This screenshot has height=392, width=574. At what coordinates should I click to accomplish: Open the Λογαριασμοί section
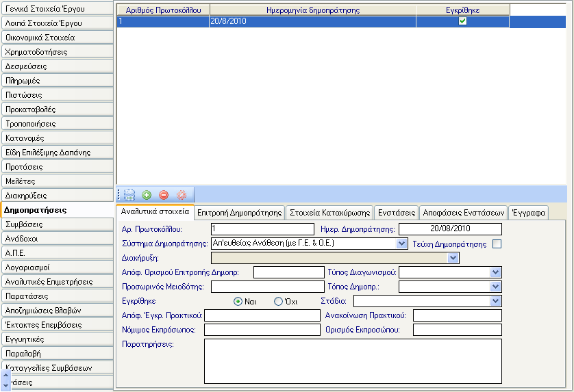coord(58,267)
